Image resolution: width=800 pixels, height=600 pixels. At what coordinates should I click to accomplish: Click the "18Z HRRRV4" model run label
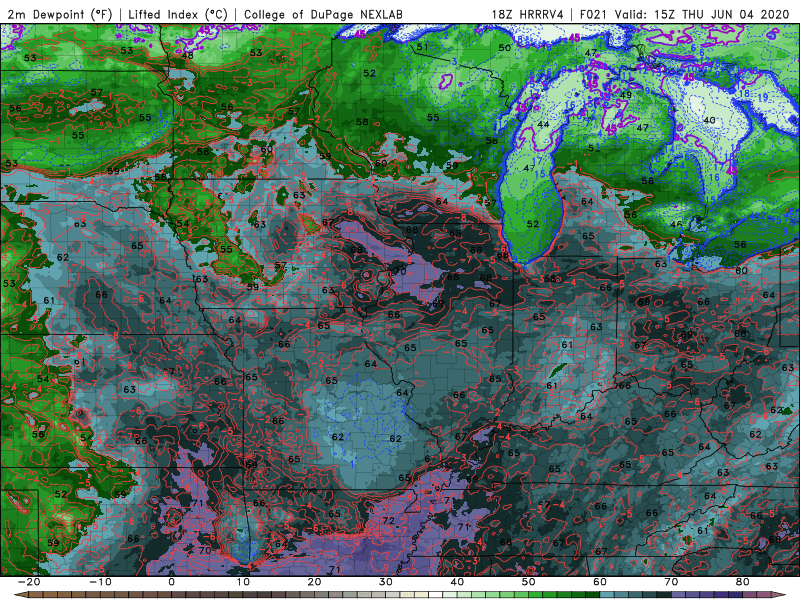click(527, 14)
